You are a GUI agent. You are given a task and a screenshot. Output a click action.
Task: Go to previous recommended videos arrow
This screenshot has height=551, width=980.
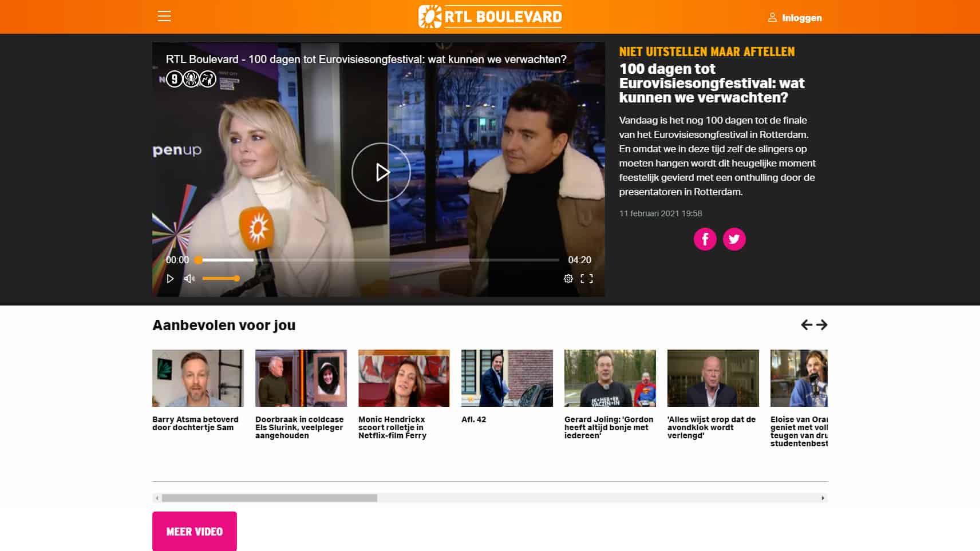[807, 325]
